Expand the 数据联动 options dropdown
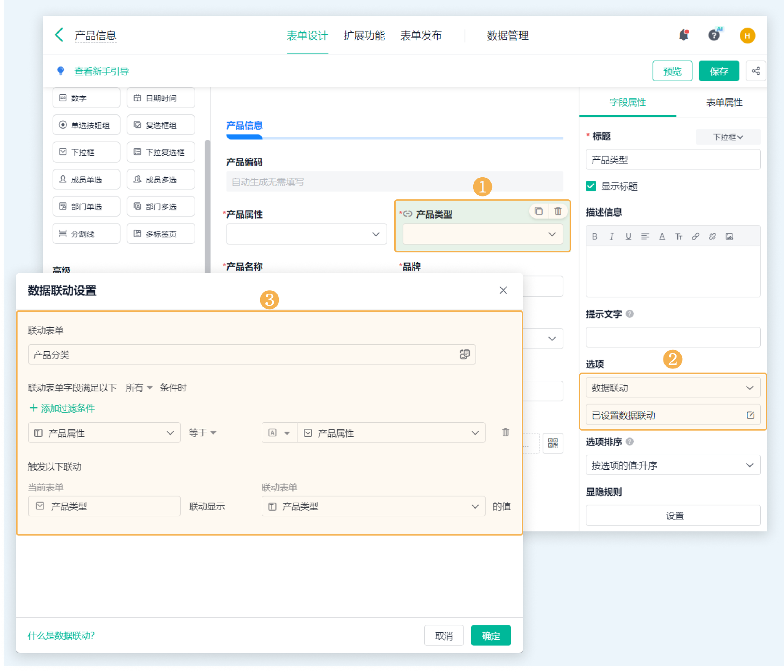 click(x=673, y=388)
